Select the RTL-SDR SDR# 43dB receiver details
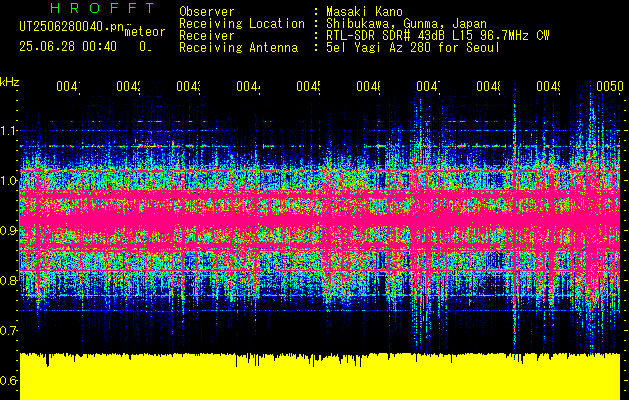 [x=438, y=36]
